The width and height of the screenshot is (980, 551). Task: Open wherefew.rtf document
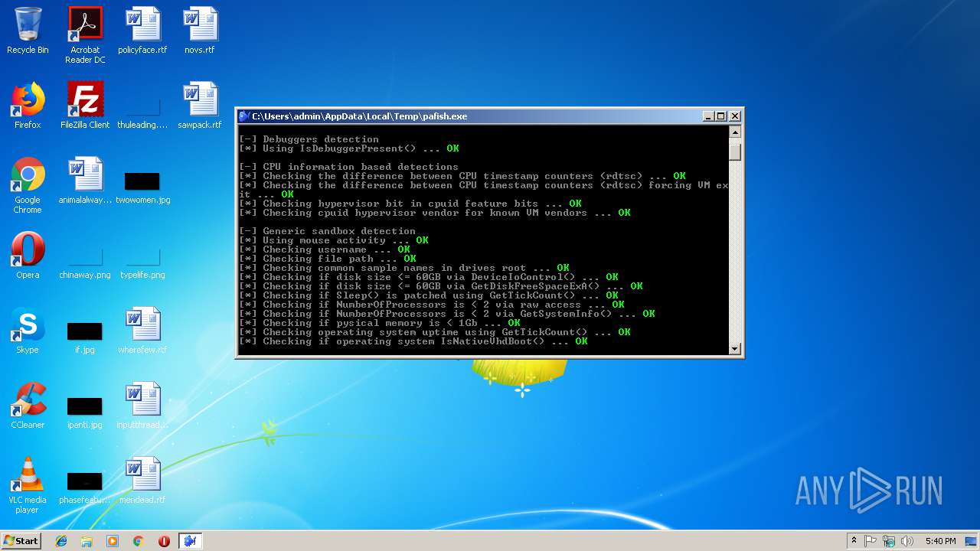coord(142,331)
